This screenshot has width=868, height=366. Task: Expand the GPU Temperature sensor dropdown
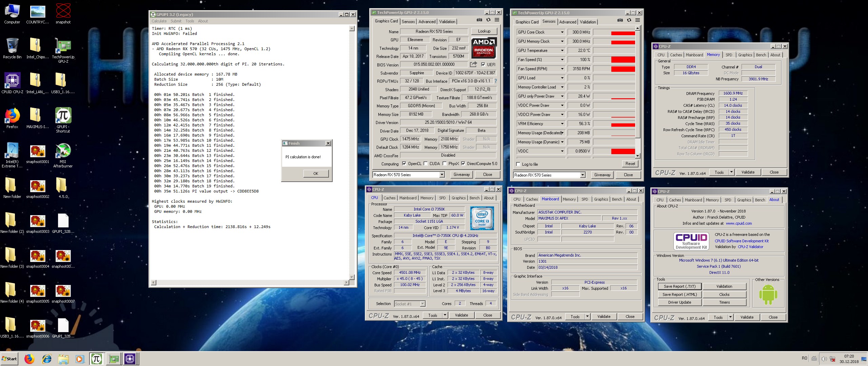point(562,50)
